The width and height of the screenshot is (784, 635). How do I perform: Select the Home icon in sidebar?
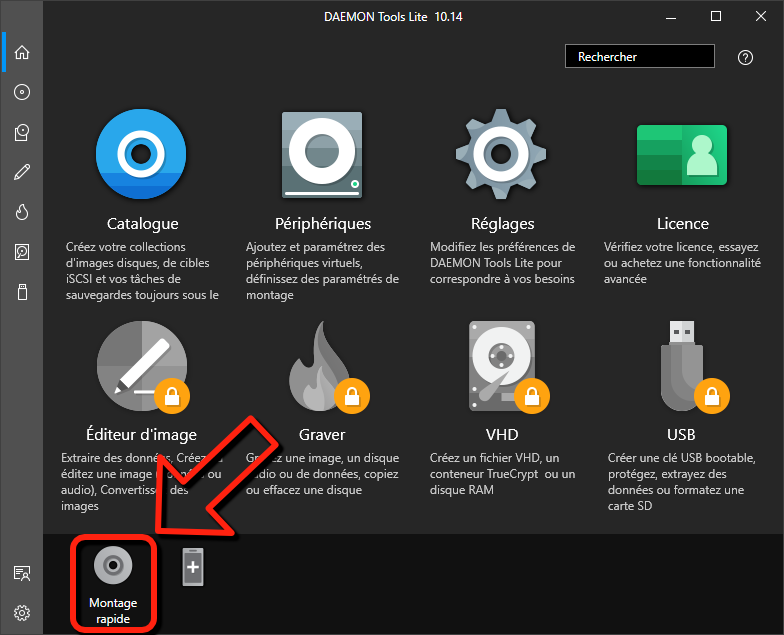coord(22,52)
